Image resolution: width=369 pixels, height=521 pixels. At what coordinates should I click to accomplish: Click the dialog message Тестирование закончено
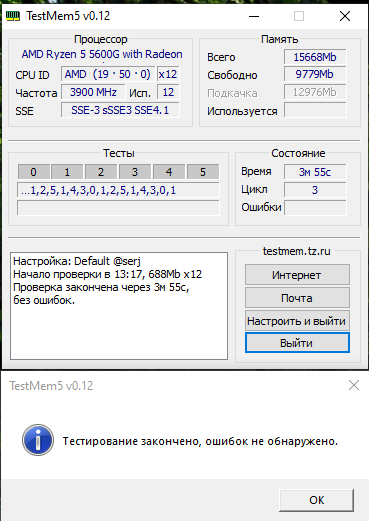(x=200, y=441)
